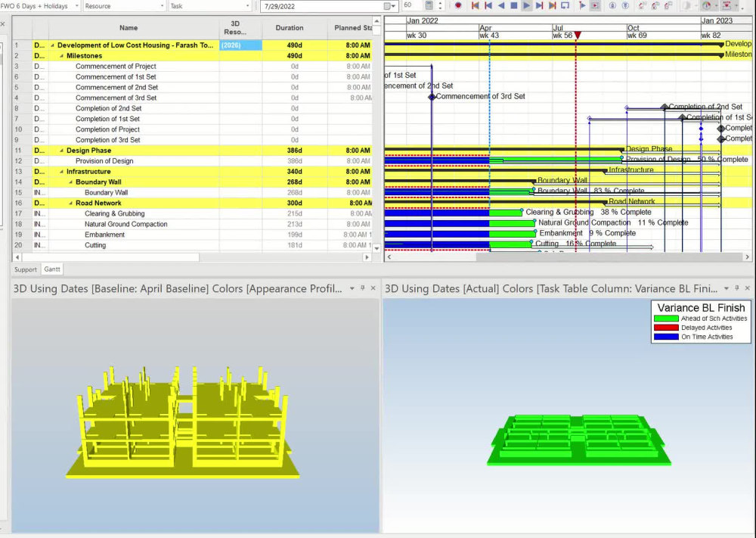Switch to the Support tab
Image resolution: width=756 pixels, height=538 pixels.
26,269
